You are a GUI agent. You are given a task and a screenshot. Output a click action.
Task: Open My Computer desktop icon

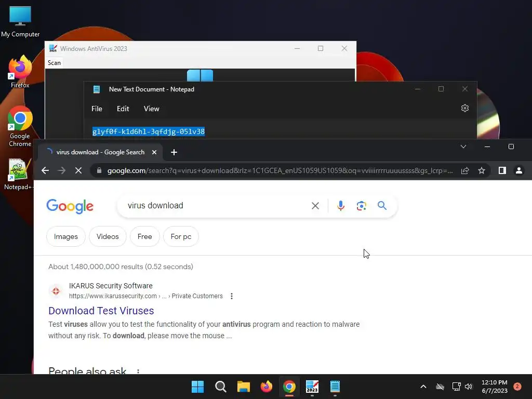20,21
